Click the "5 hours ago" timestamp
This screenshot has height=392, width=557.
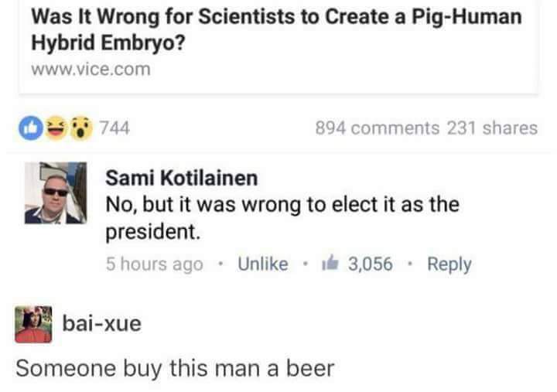154,264
